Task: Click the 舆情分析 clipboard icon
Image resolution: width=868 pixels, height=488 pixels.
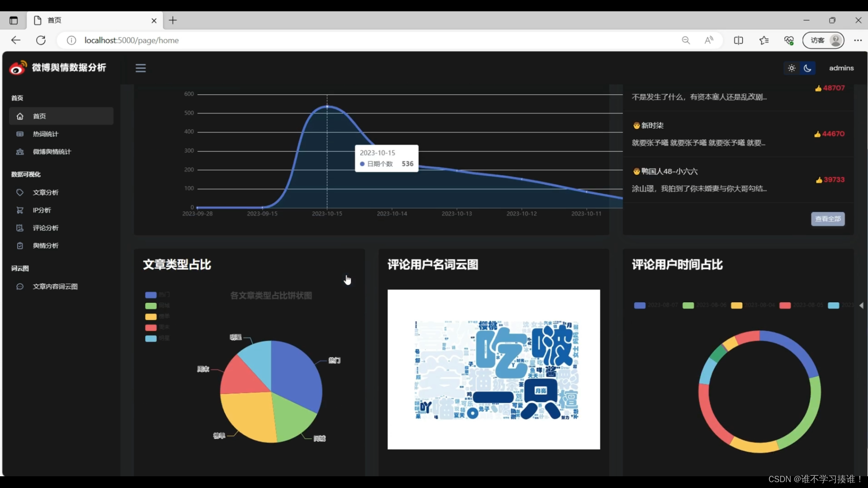Action: [20, 246]
